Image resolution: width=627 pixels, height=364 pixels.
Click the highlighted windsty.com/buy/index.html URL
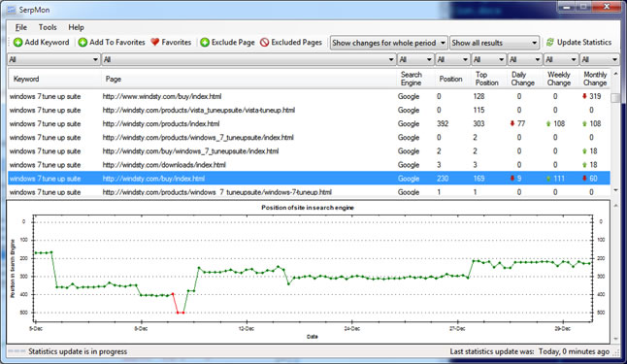(x=153, y=179)
